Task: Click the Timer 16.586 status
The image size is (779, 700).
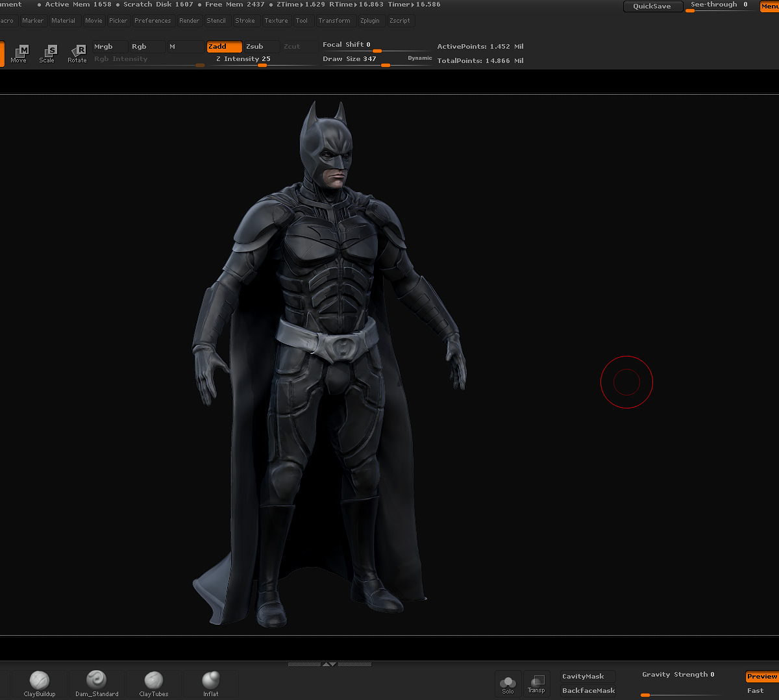Action: click(414, 5)
